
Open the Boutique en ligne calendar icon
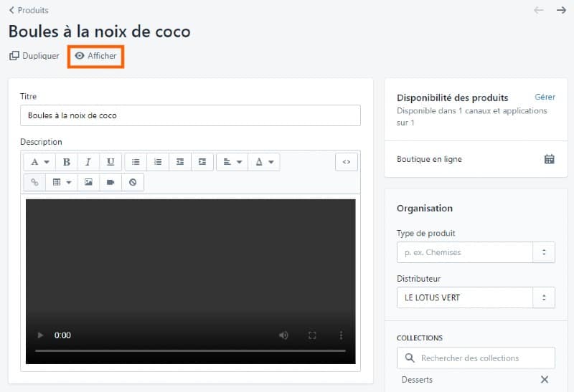point(549,159)
